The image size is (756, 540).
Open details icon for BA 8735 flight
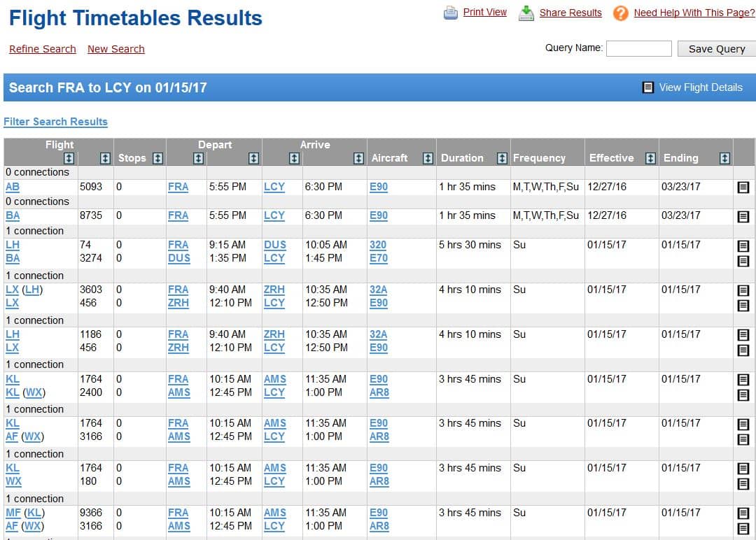(743, 217)
